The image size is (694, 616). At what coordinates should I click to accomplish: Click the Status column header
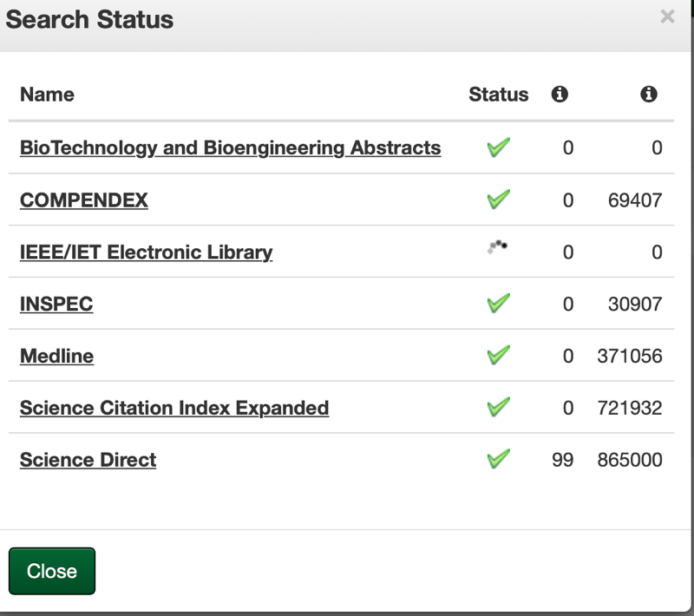tap(498, 95)
